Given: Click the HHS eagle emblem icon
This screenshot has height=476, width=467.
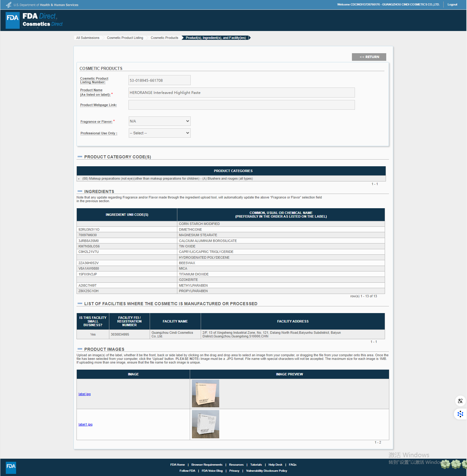Looking at the screenshot, I should tap(9, 5).
